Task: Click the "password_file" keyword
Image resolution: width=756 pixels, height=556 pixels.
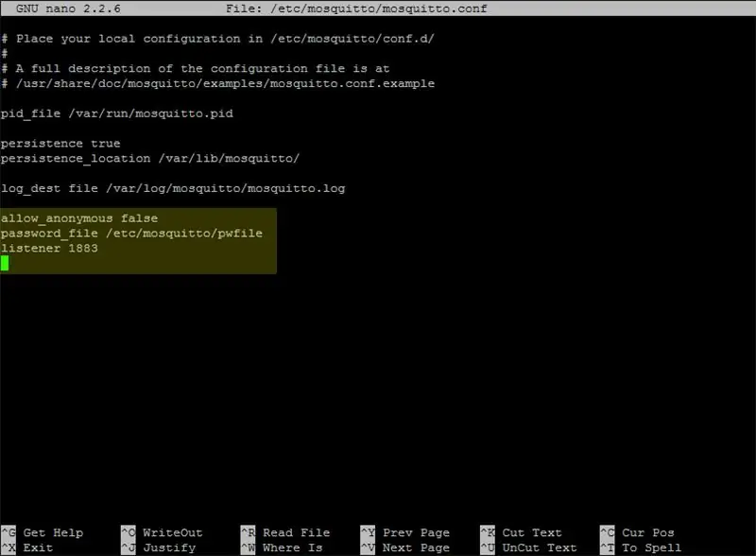Action: point(49,234)
